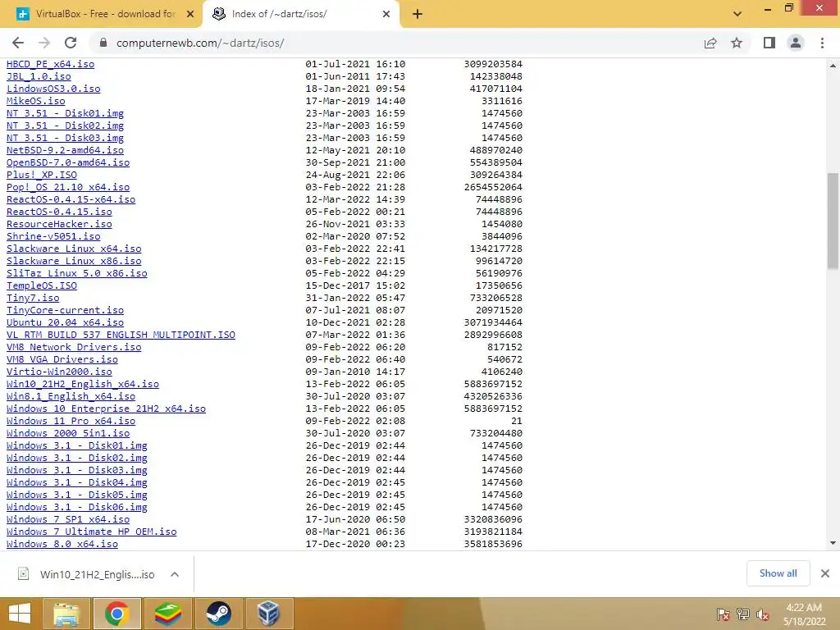The height and width of the screenshot is (630, 840).
Task: Open the Plus!_XP.ISO link
Action: pos(42,175)
